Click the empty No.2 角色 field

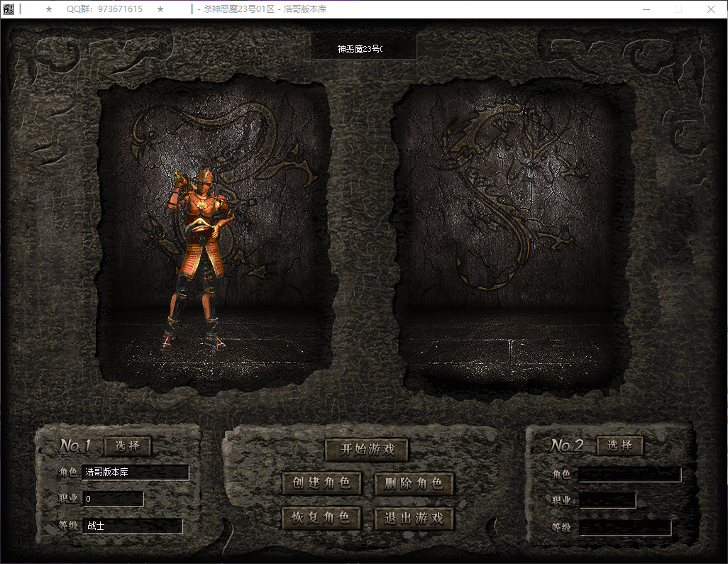(x=629, y=475)
